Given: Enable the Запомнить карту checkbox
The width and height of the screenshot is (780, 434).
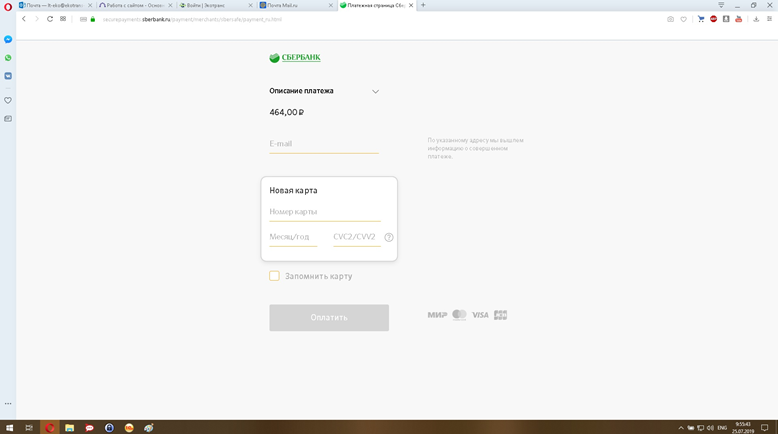Looking at the screenshot, I should coord(274,276).
